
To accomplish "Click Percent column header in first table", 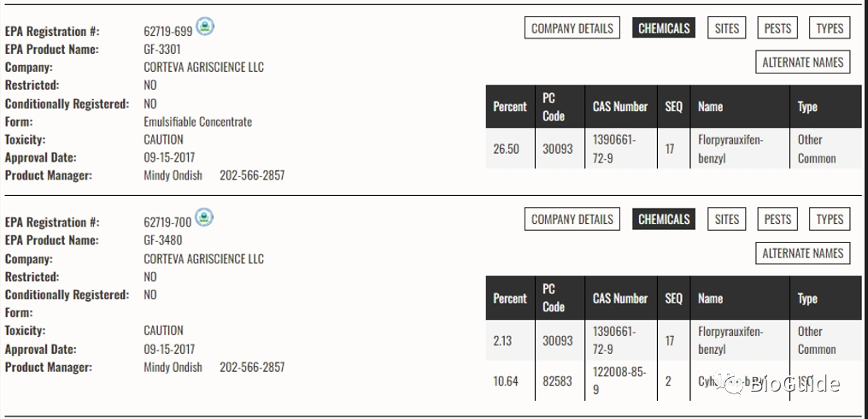I will (x=510, y=106).
